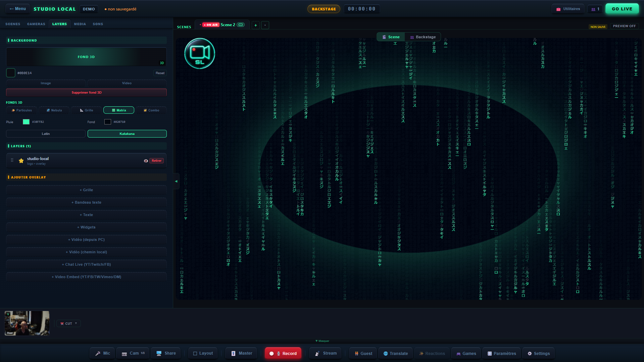Image resolution: width=644 pixels, height=362 pixels.
Task: Open the CUT transition dropdown
Action: tap(68, 323)
